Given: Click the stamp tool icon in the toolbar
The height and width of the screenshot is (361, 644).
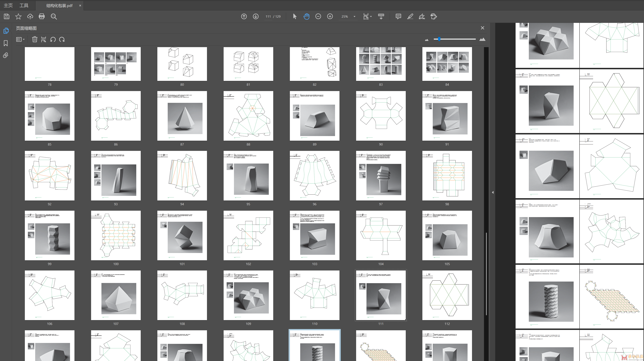Looking at the screenshot, I should [x=434, y=16].
